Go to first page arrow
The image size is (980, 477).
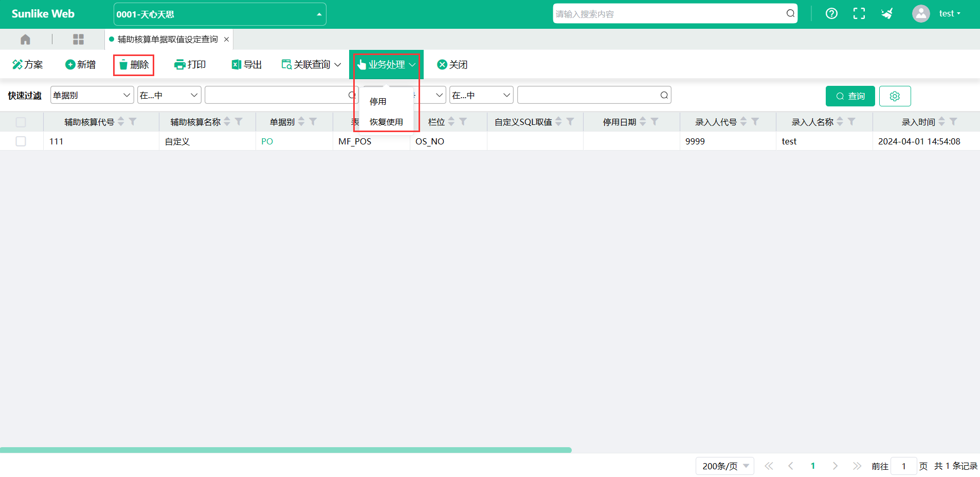(x=769, y=466)
